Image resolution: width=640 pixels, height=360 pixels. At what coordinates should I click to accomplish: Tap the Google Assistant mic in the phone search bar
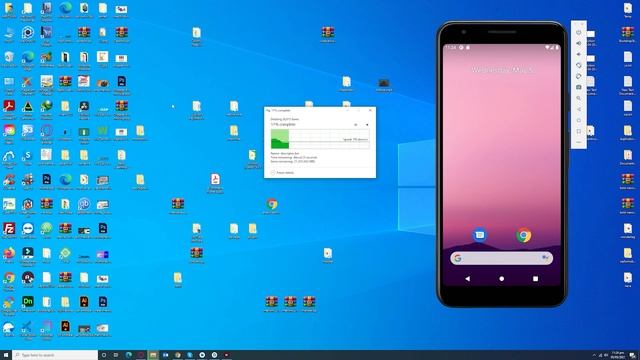(x=545, y=258)
